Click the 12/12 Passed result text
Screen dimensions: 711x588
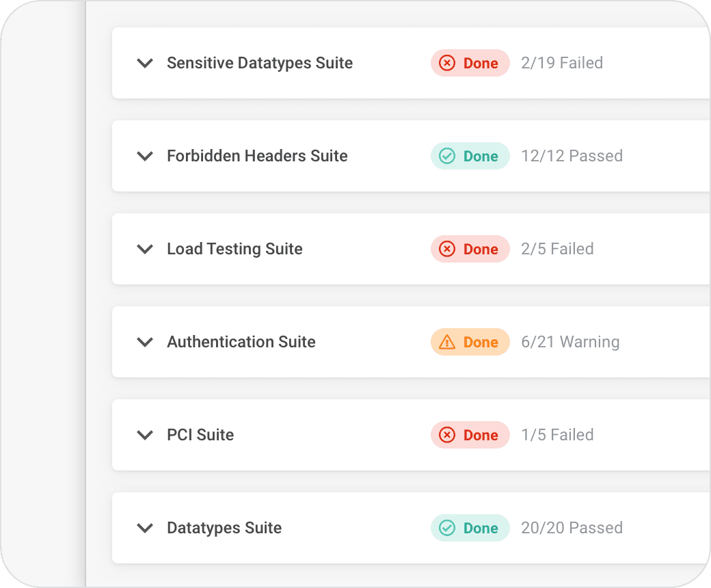pyautogui.click(x=572, y=156)
